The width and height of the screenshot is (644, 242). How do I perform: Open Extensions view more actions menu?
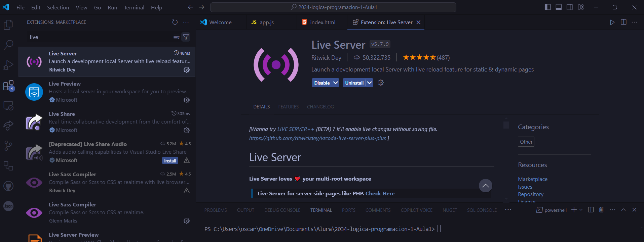186,22
